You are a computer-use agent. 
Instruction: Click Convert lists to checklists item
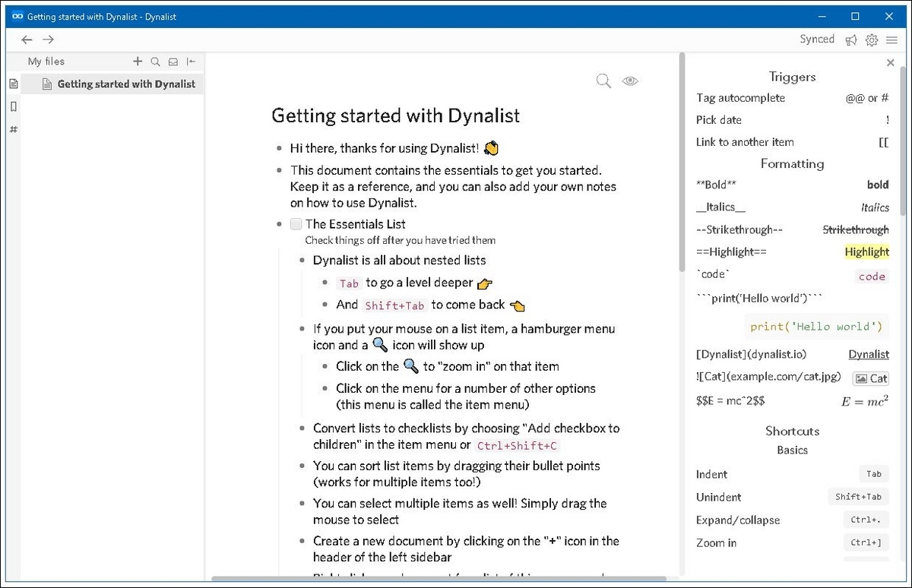[x=466, y=437]
